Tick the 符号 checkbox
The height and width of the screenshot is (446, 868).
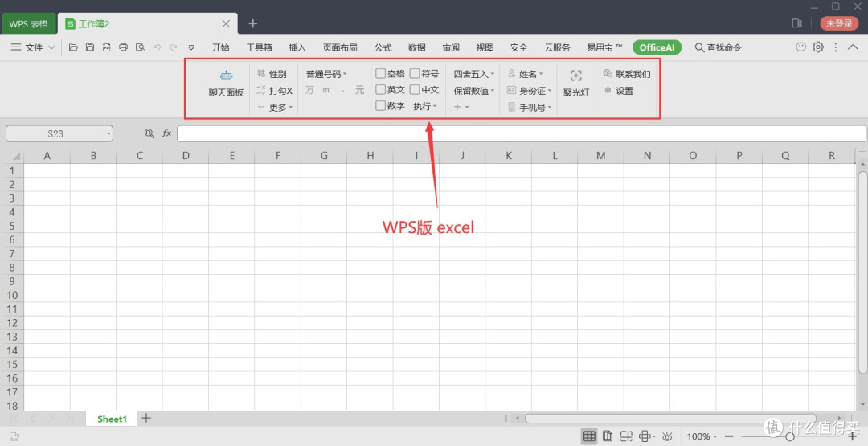[x=415, y=74]
